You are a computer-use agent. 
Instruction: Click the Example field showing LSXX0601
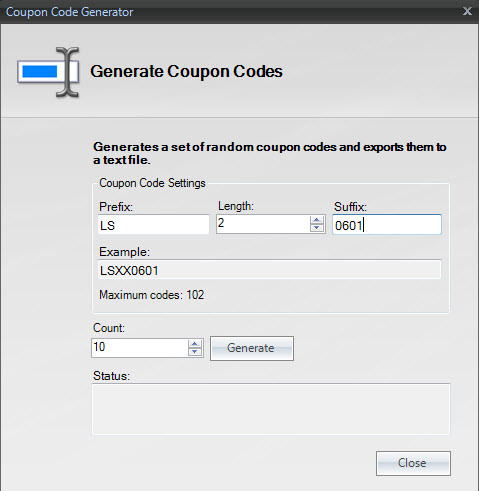pyautogui.click(x=269, y=269)
